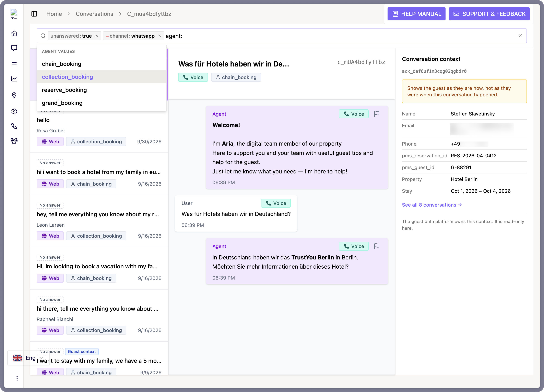Open the location pin sidebar icon
This screenshot has height=392, width=544.
(x=14, y=95)
